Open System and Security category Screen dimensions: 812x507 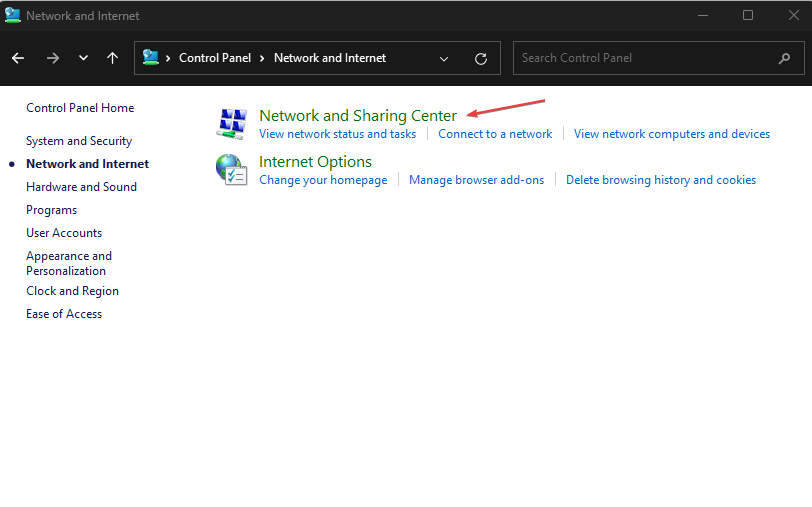point(79,141)
